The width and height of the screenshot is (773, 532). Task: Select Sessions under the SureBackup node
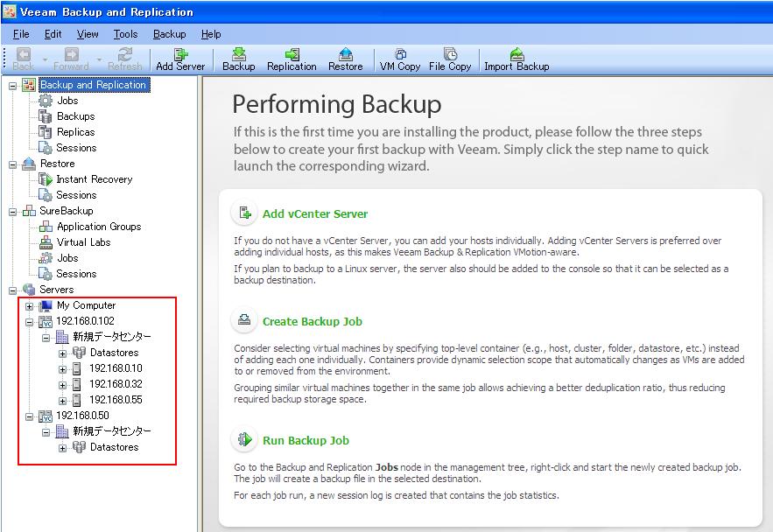76,274
